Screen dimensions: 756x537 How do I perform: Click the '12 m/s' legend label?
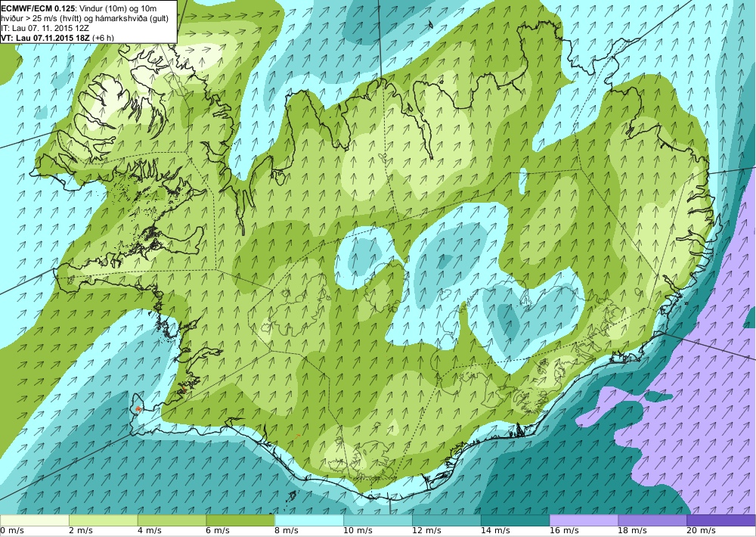pos(426,531)
